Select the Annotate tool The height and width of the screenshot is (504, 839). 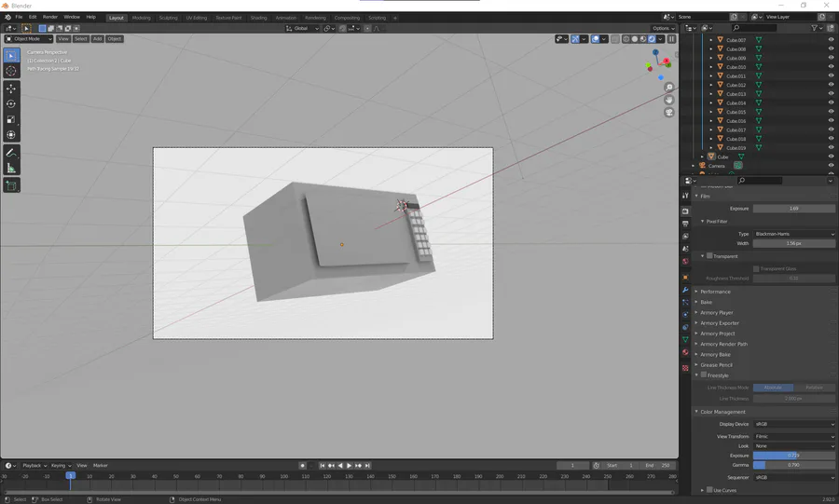tap(11, 153)
